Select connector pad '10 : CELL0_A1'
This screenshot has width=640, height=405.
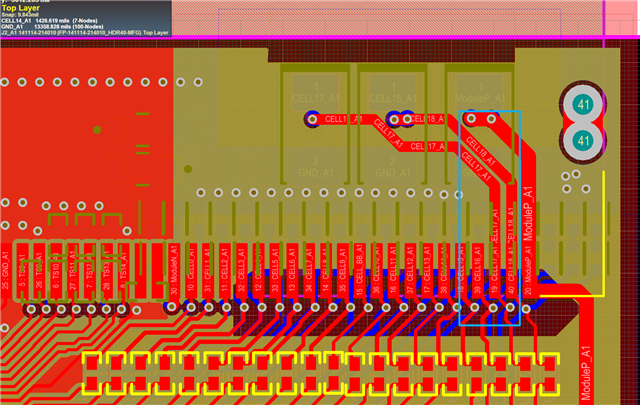[191, 271]
